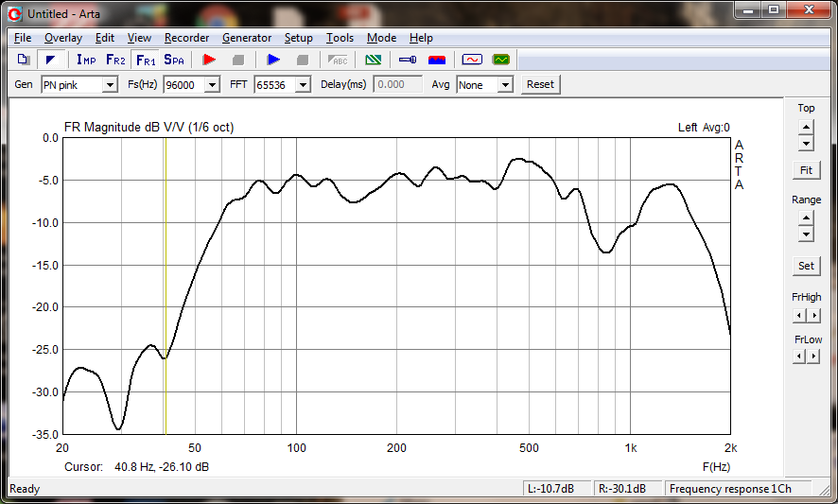The width and height of the screenshot is (838, 504).
Task: Open the Recorder menu
Action: [186, 38]
